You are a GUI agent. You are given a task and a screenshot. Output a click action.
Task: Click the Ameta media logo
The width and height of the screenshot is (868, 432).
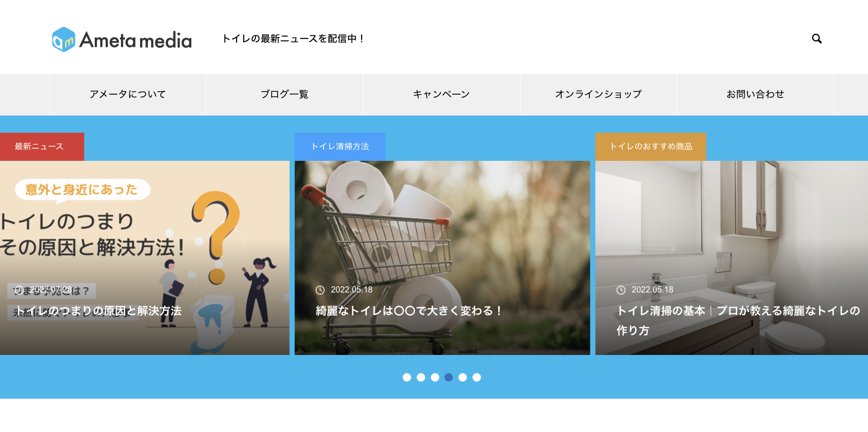(x=122, y=40)
